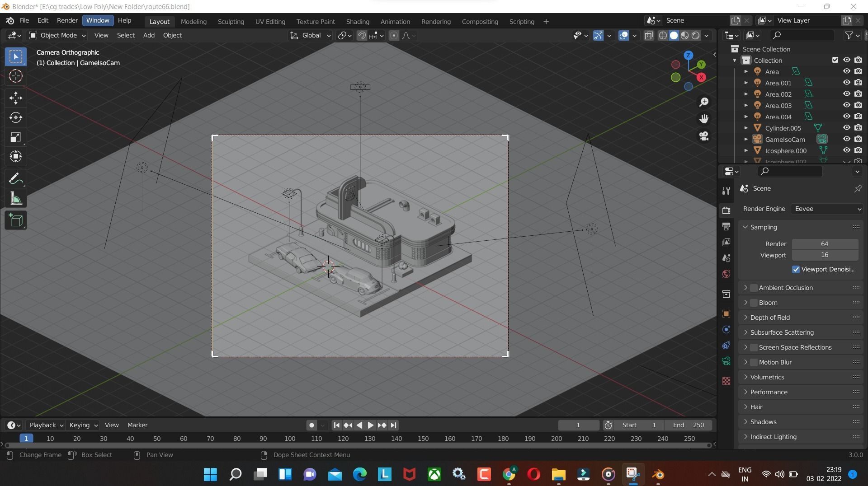Open File Explorer from the taskbar
This screenshot has height=486, width=868.
coord(558,474)
